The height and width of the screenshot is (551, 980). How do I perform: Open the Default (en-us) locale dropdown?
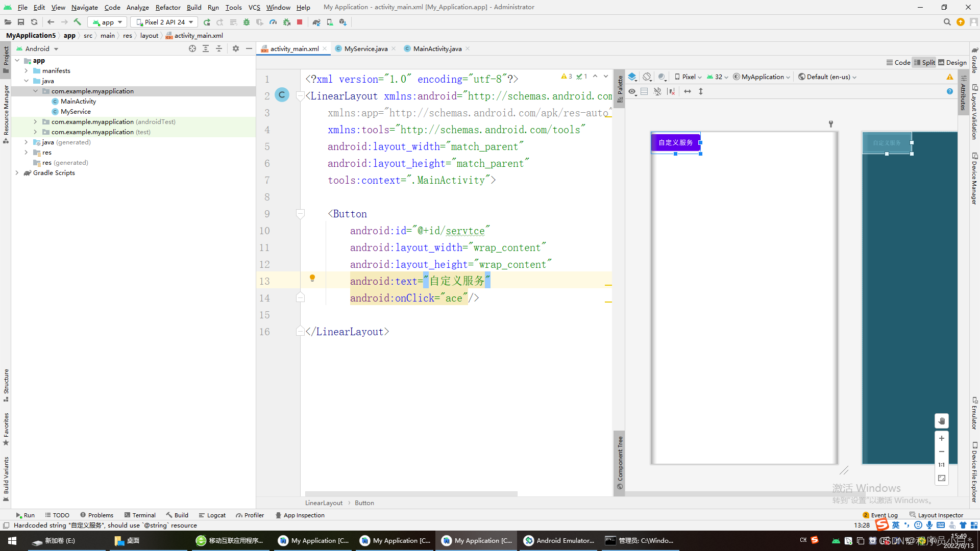tap(827, 77)
